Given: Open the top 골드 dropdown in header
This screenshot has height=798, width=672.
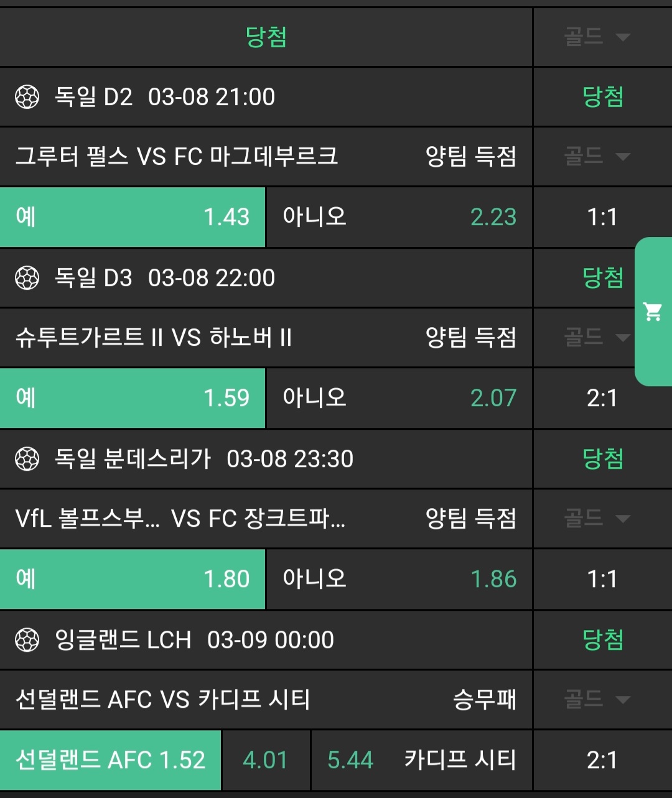Looking at the screenshot, I should pyautogui.click(x=597, y=37).
